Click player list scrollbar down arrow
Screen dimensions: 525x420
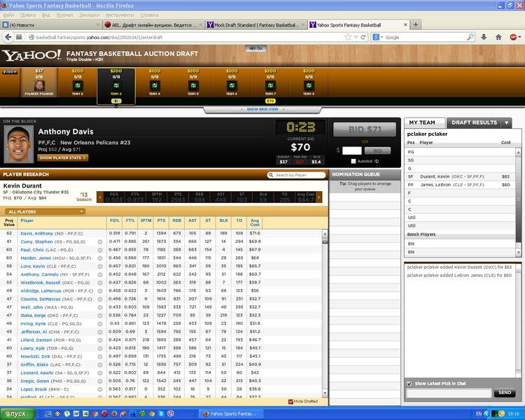tap(325, 393)
